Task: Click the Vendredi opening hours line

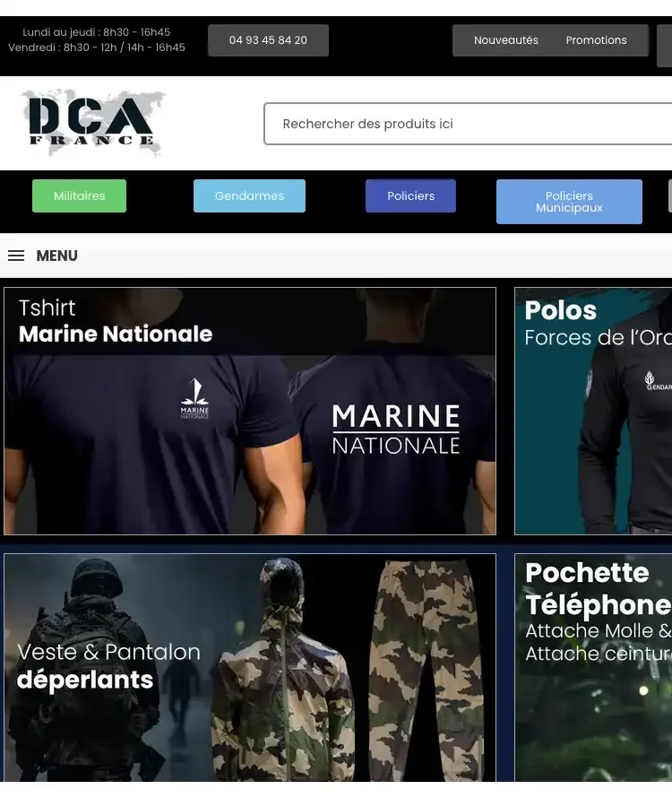Action: pos(97,48)
